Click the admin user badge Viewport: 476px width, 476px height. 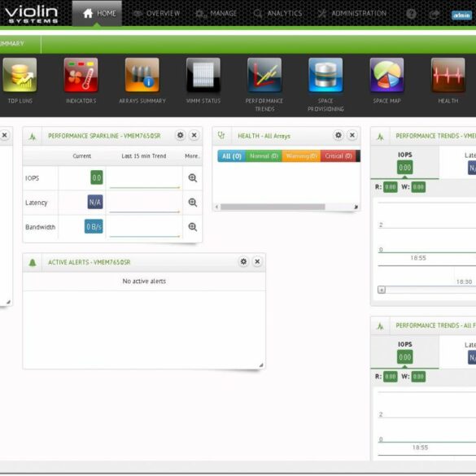click(461, 15)
